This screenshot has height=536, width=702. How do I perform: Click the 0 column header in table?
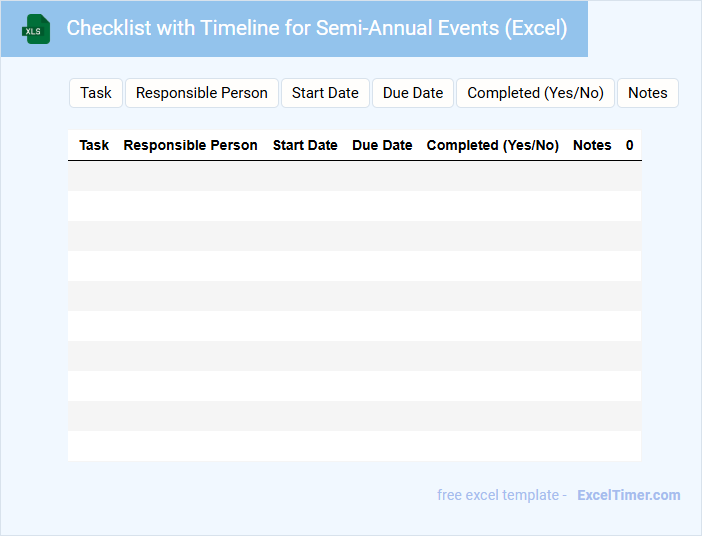coord(630,145)
